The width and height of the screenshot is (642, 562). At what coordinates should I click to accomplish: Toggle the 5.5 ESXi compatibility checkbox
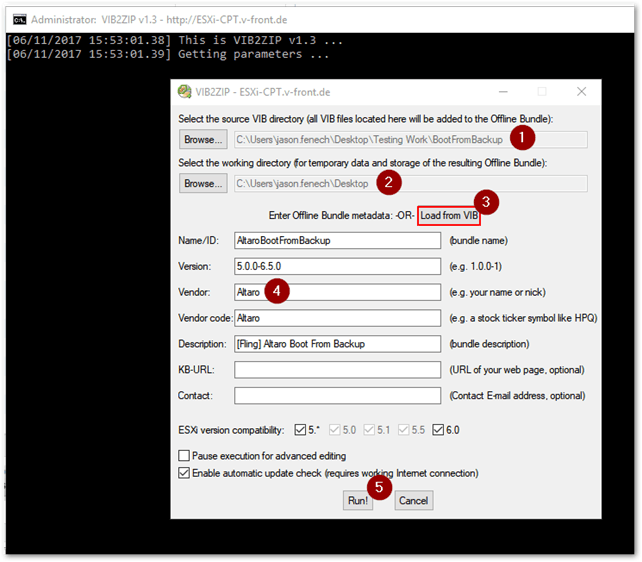pyautogui.click(x=403, y=430)
